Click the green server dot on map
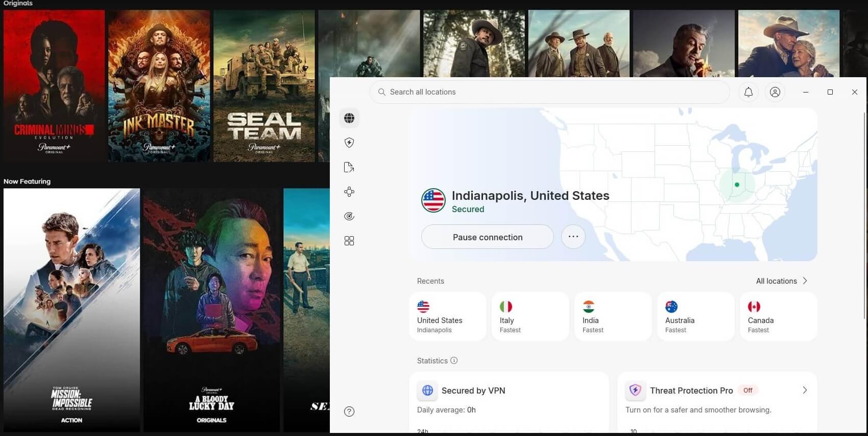Viewport: 868px width, 436px height. (x=737, y=185)
